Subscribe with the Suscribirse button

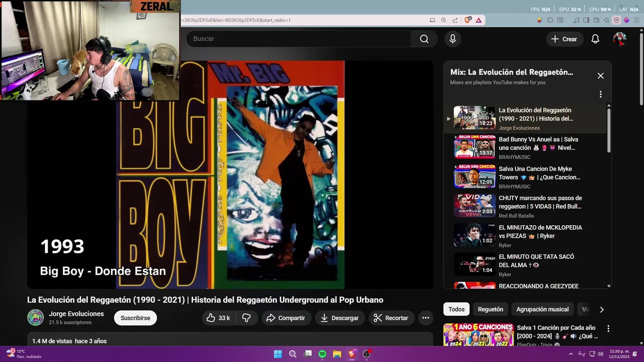tap(135, 318)
